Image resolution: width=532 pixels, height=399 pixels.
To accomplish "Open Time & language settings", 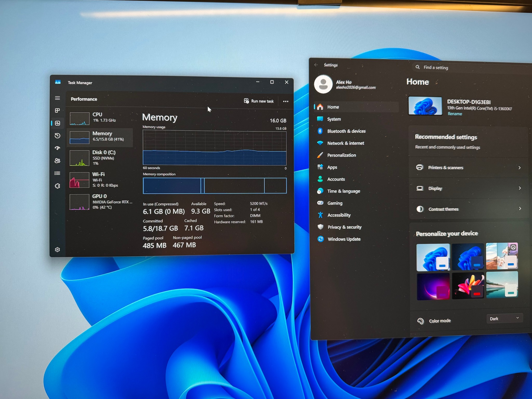I will 356,191.
